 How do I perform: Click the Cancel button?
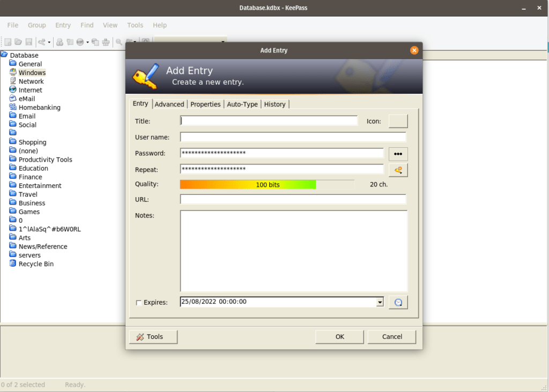[x=392, y=337]
